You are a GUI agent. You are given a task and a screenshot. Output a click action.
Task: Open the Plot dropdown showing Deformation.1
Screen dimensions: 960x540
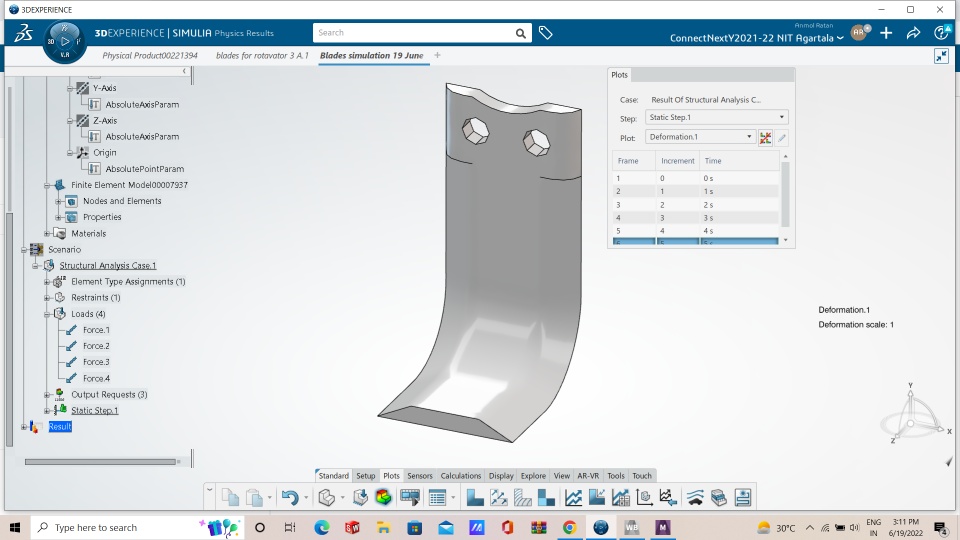700,137
